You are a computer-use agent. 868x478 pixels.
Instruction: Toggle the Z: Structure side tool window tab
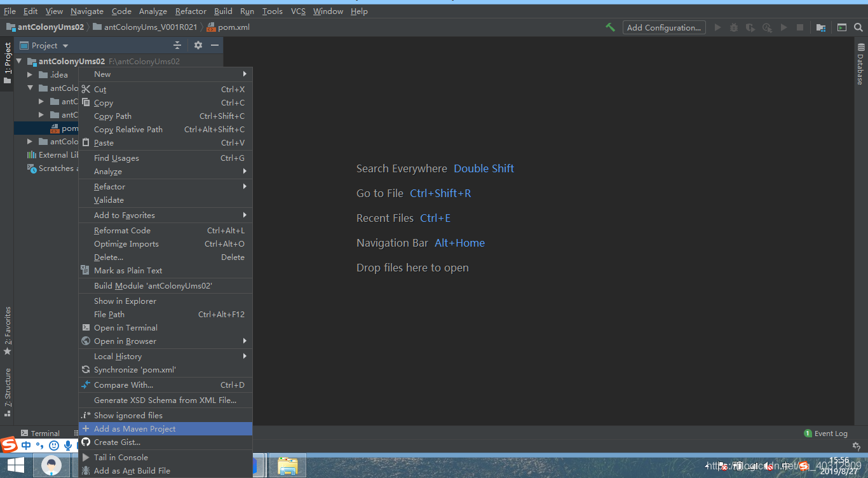click(x=7, y=392)
